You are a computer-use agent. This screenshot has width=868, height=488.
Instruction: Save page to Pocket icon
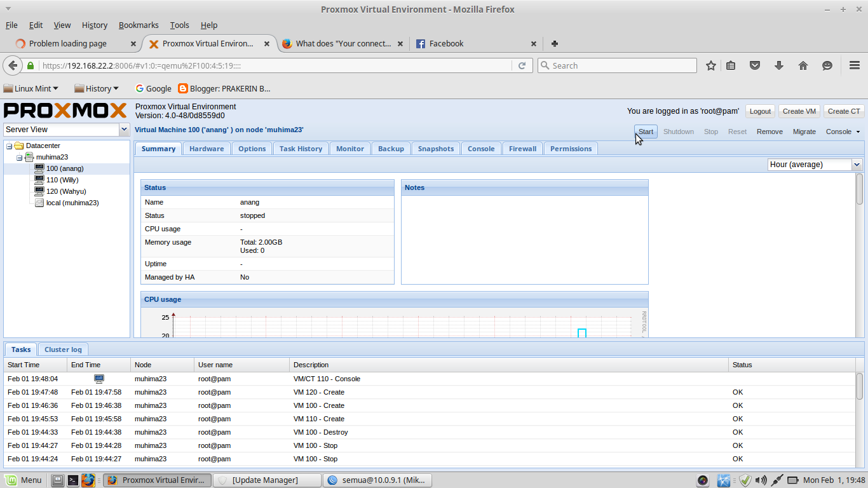755,65
